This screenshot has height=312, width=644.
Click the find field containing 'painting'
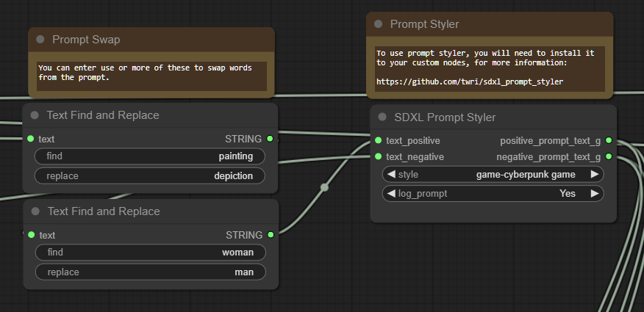click(x=149, y=156)
